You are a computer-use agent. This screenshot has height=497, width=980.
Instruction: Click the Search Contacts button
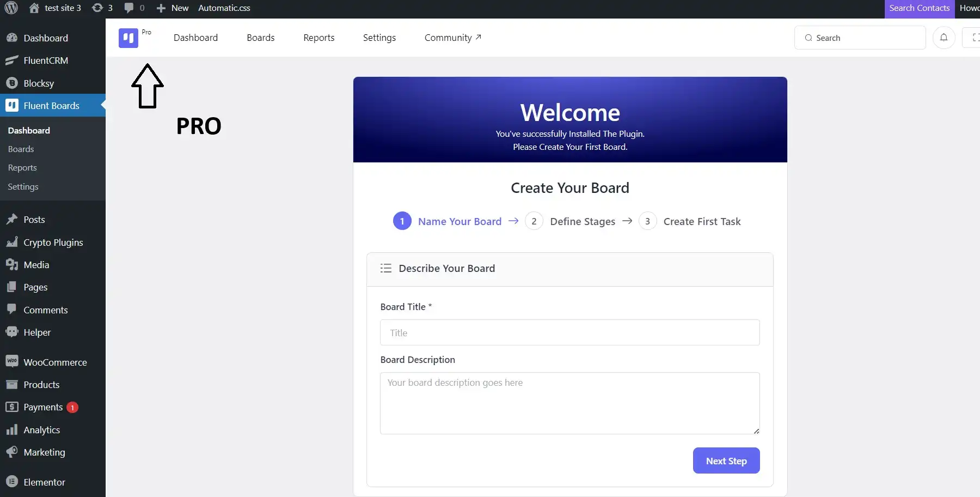coord(919,8)
